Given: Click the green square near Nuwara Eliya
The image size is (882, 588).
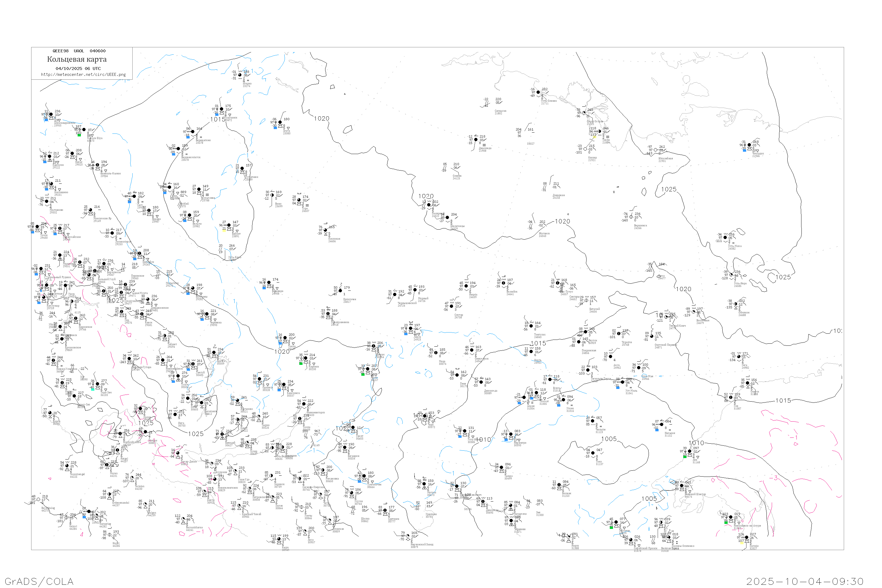Looking at the screenshot, I should pyautogui.click(x=79, y=135).
